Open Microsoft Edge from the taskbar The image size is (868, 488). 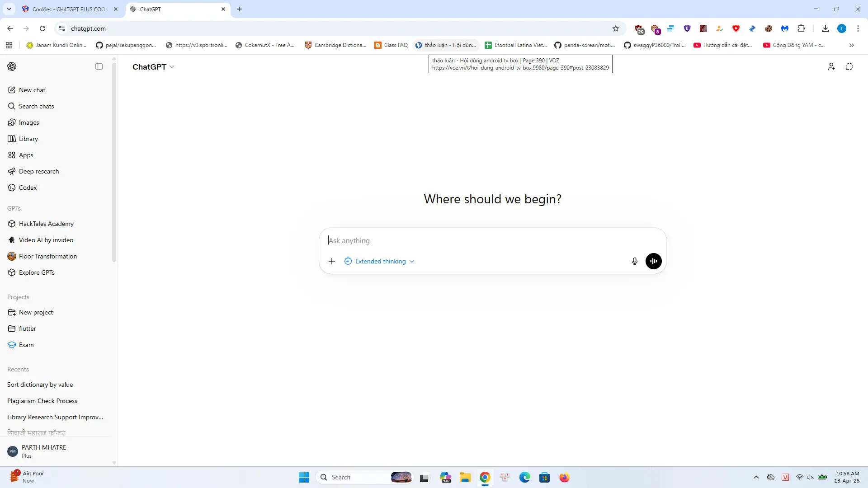[525, 477]
